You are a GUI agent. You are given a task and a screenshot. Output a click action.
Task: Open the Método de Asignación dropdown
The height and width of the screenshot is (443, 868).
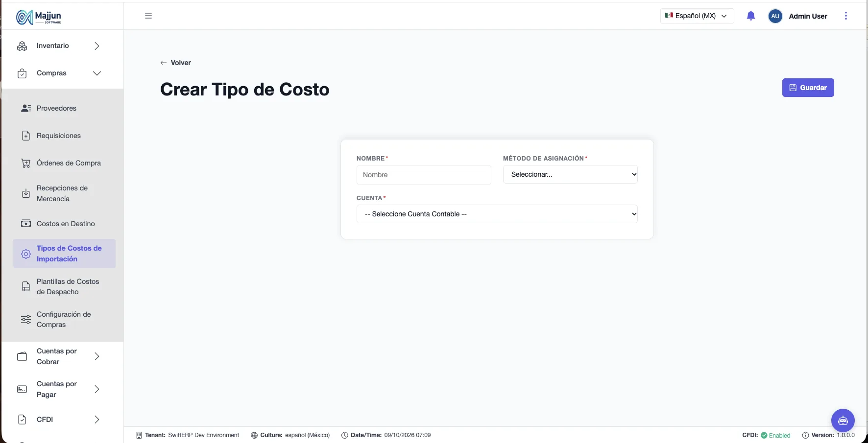(x=570, y=174)
